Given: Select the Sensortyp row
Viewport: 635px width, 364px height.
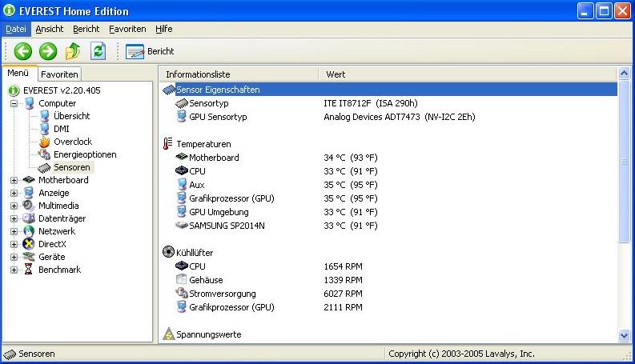Looking at the screenshot, I should tap(389, 103).
